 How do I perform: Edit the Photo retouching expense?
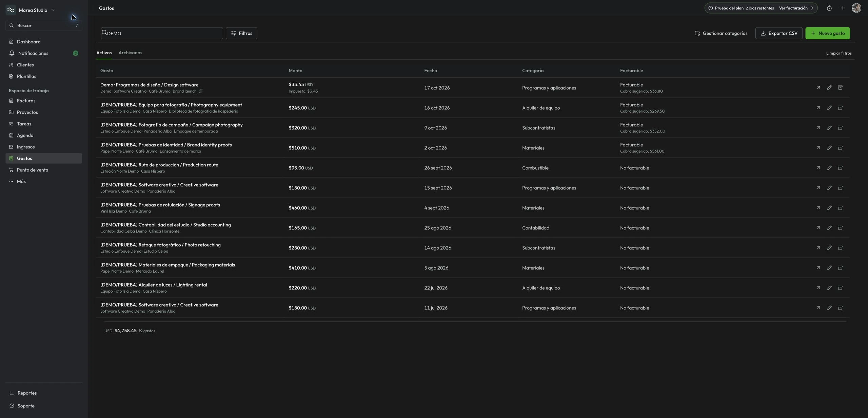tap(829, 248)
